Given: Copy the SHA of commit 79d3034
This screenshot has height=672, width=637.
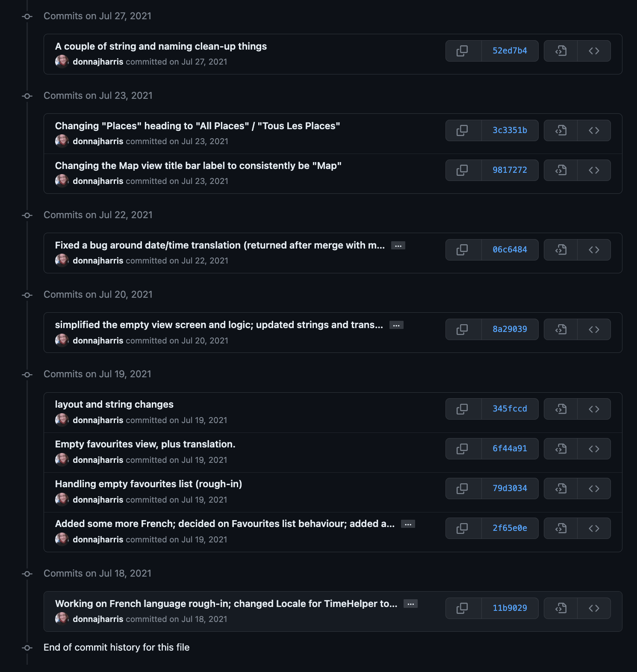Looking at the screenshot, I should [x=463, y=488].
